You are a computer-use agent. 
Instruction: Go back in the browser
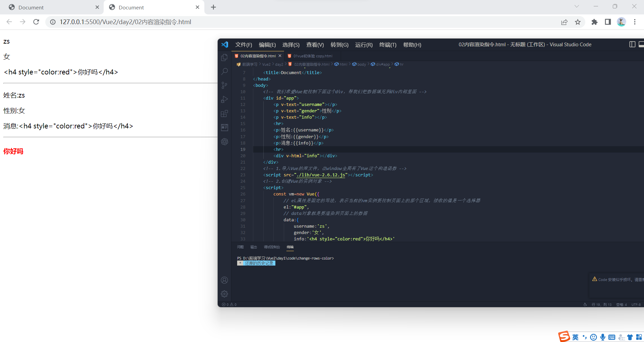tap(9, 22)
